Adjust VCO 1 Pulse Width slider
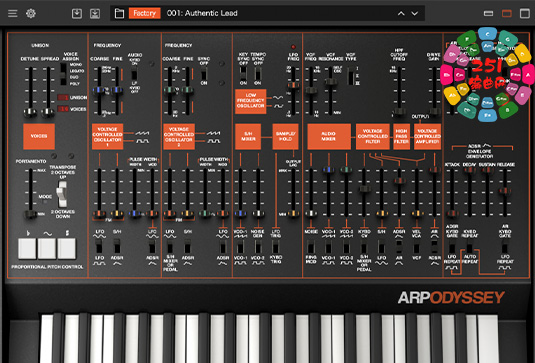The width and height of the screenshot is (535, 363). tap(134, 214)
